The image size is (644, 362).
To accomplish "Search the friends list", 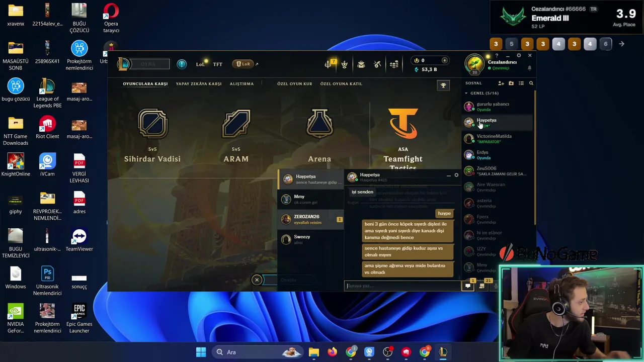I will (x=531, y=83).
